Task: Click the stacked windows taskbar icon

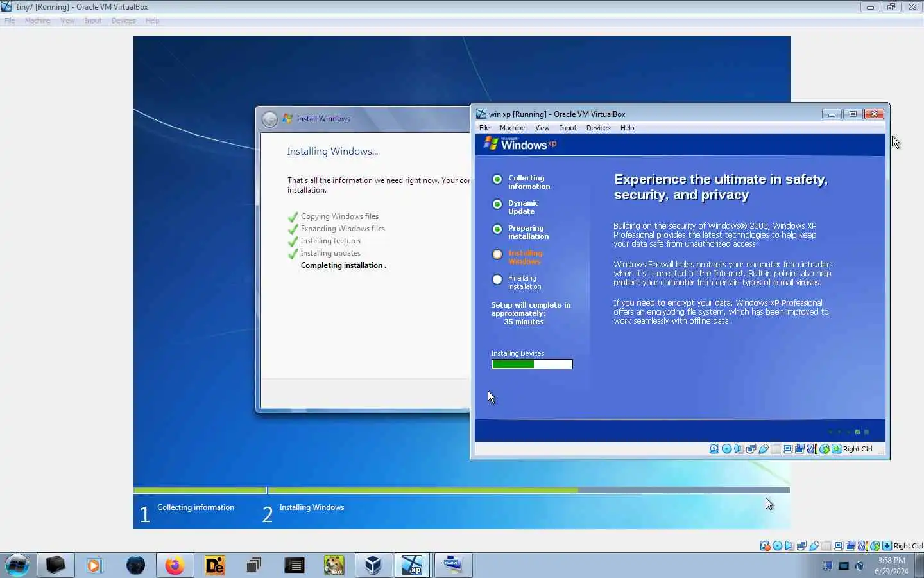Action: click(254, 565)
